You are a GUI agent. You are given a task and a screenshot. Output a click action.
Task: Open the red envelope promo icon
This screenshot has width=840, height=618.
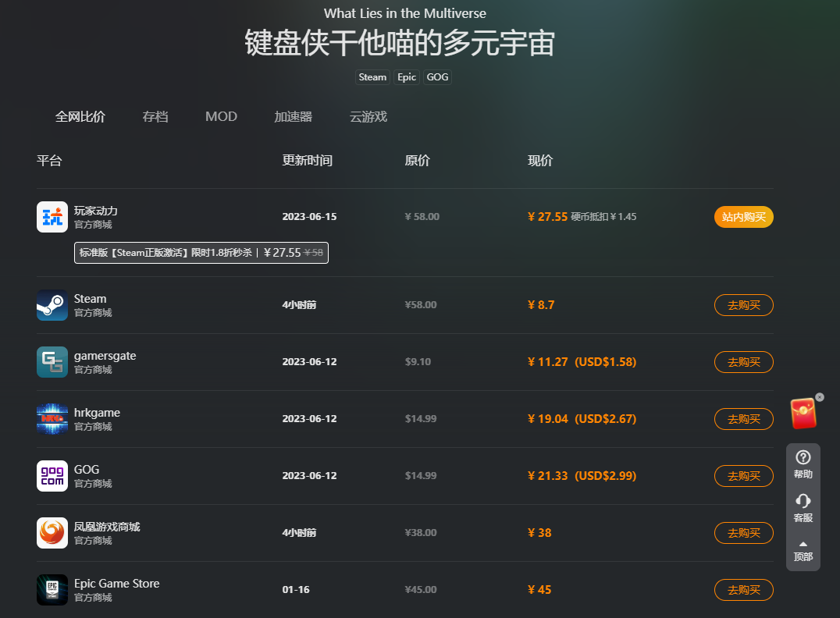point(803,414)
